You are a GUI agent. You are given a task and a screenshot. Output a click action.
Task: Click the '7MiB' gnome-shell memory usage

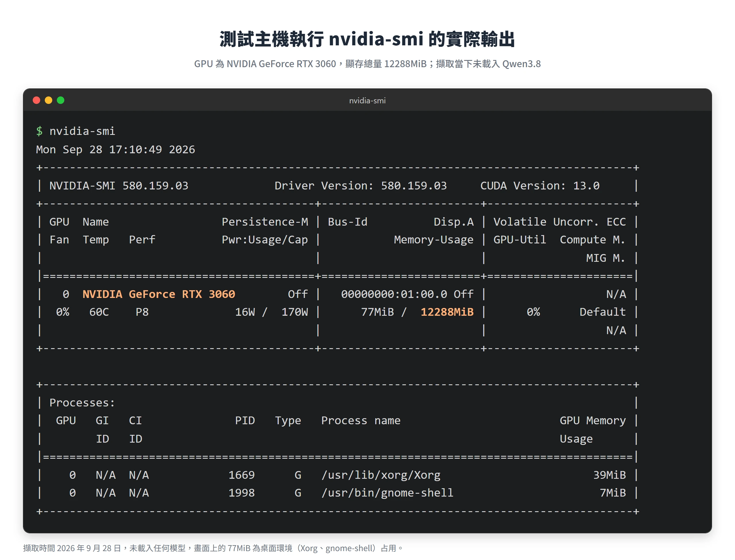pyautogui.click(x=613, y=493)
